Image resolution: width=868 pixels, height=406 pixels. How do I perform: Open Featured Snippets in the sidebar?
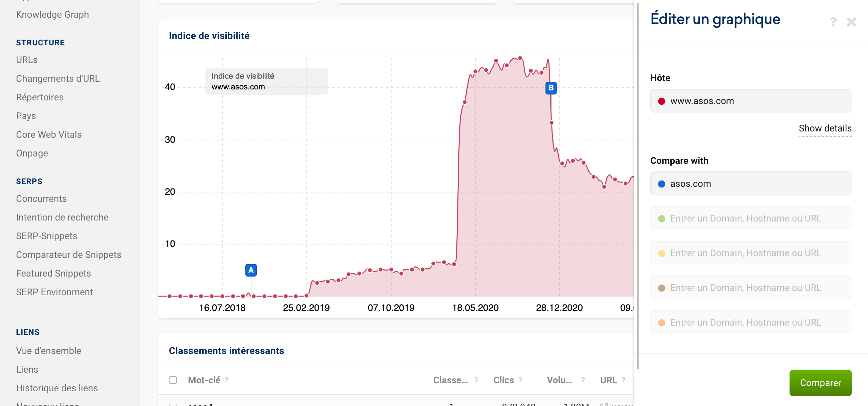pyautogui.click(x=53, y=273)
